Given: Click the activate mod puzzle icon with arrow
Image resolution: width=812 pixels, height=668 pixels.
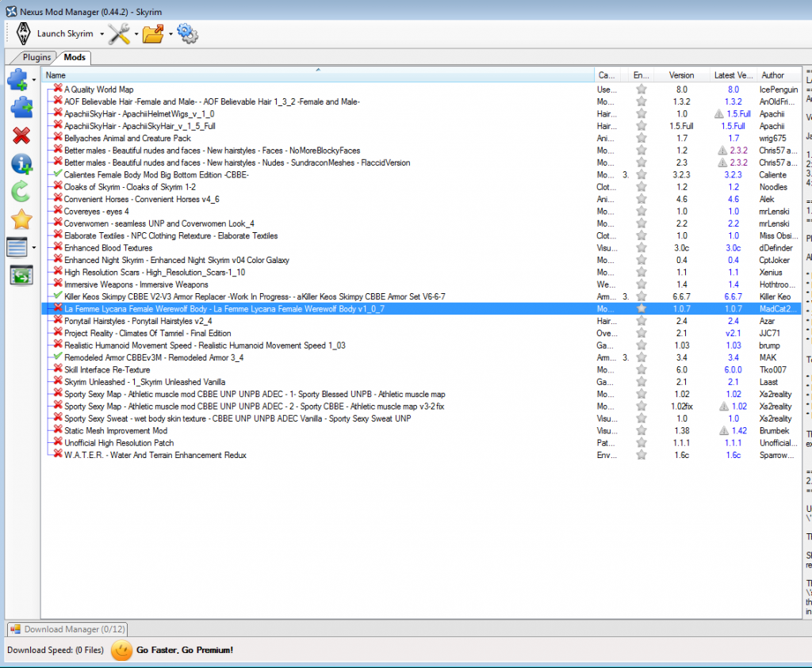Looking at the screenshot, I should coord(21,108).
